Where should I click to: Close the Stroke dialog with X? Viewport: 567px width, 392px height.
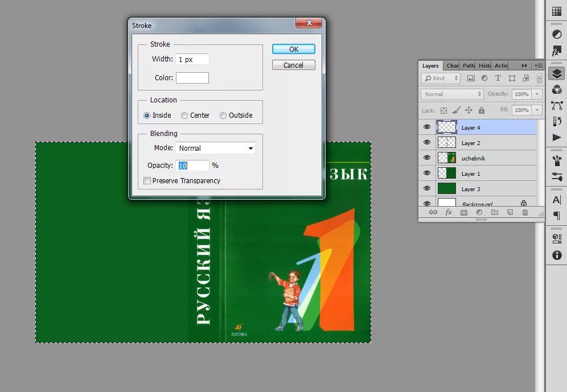tap(309, 23)
